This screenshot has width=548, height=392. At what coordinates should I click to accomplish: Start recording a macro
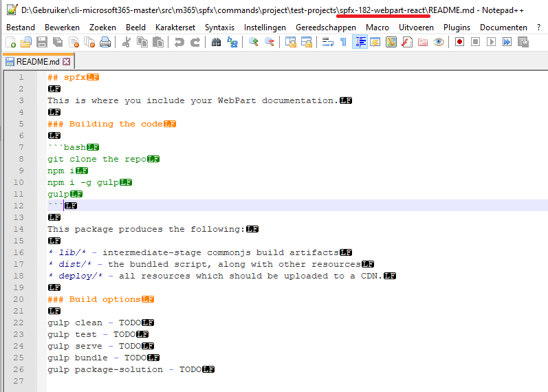click(x=459, y=43)
